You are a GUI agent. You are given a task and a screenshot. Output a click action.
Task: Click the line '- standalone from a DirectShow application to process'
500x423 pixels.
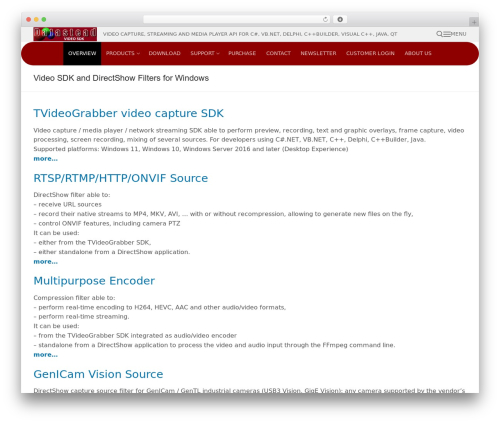point(214,345)
